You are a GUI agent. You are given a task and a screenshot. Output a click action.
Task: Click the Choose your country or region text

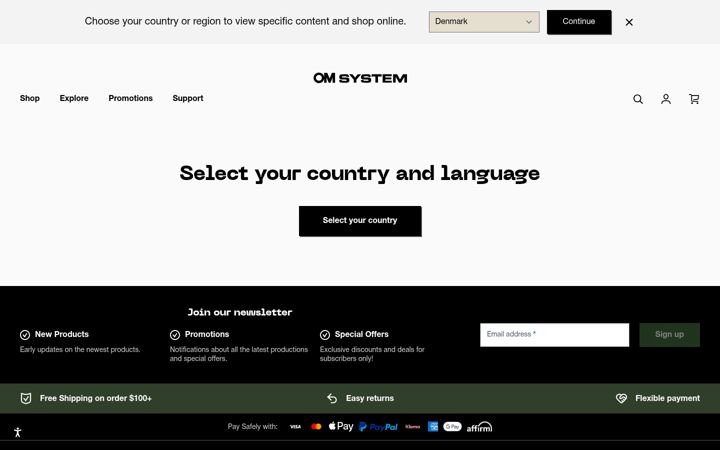(x=245, y=21)
